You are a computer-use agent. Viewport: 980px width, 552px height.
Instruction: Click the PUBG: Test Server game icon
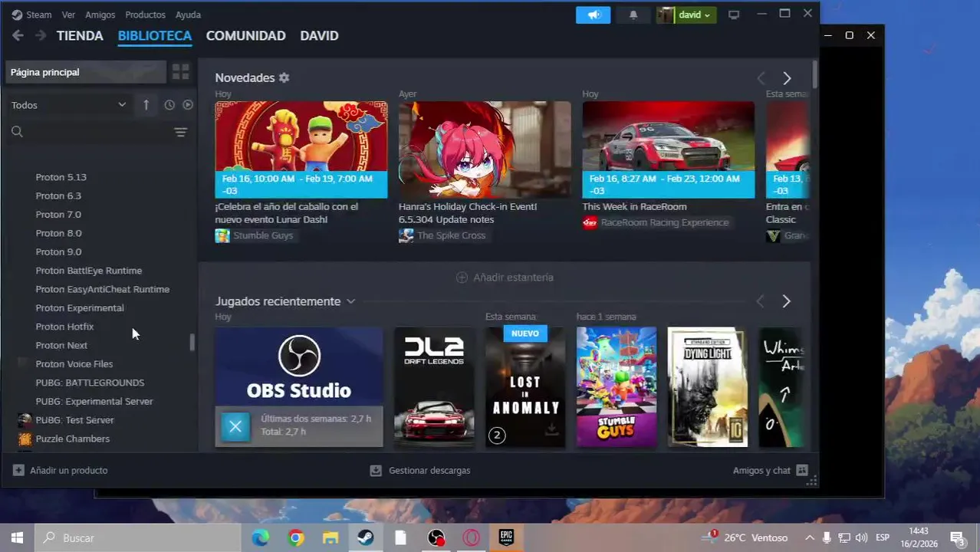click(x=25, y=420)
